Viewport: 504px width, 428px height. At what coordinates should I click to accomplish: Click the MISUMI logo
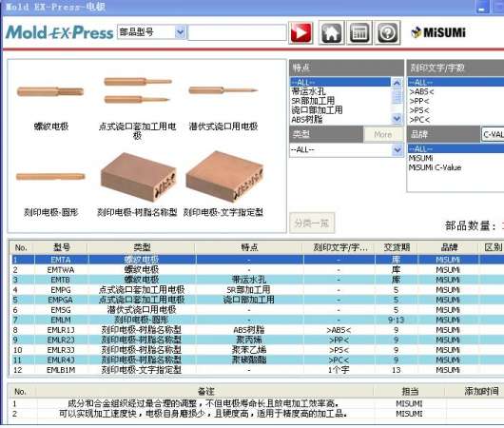(438, 32)
